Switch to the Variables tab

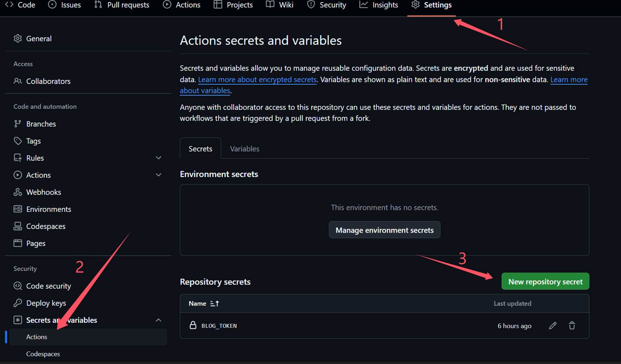point(245,149)
